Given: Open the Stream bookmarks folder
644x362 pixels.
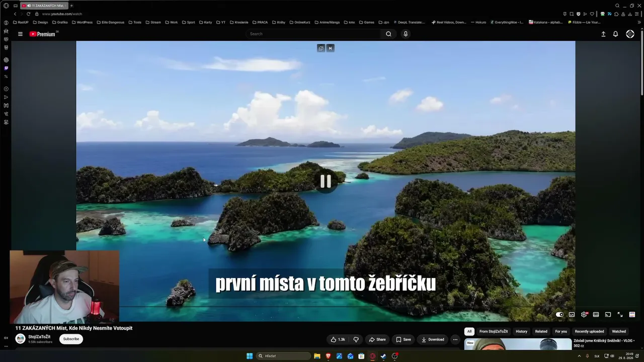Looking at the screenshot, I should click(x=153, y=23).
